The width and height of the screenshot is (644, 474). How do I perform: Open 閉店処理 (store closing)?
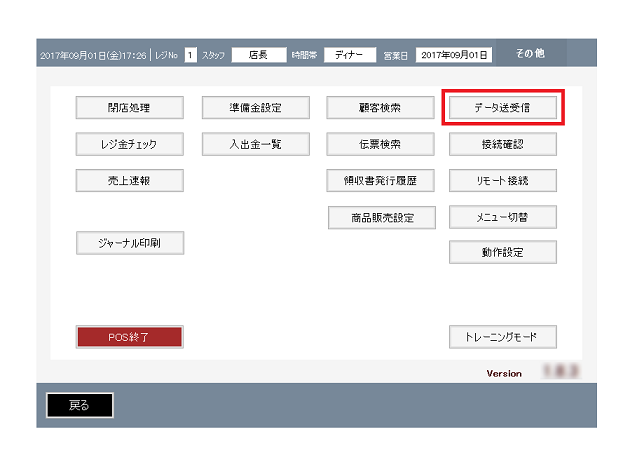click(129, 108)
